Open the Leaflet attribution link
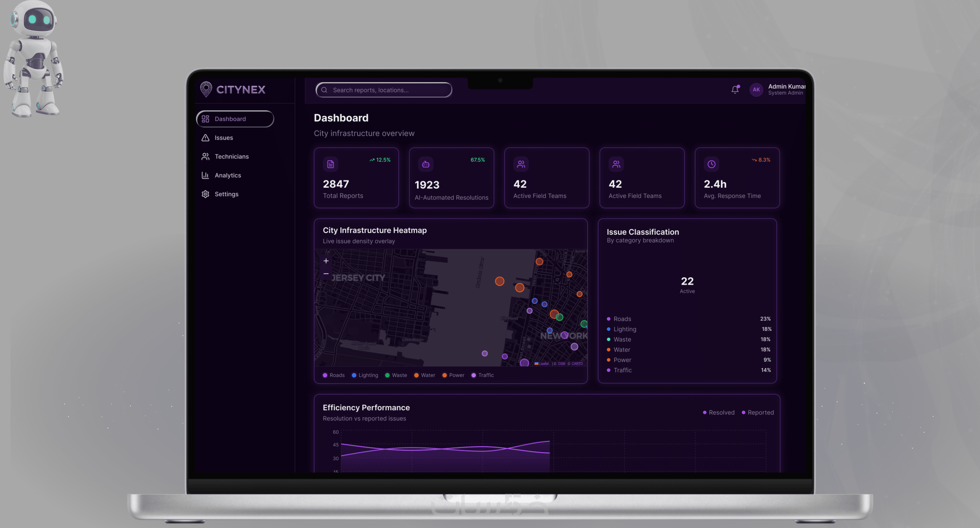 coord(543,364)
